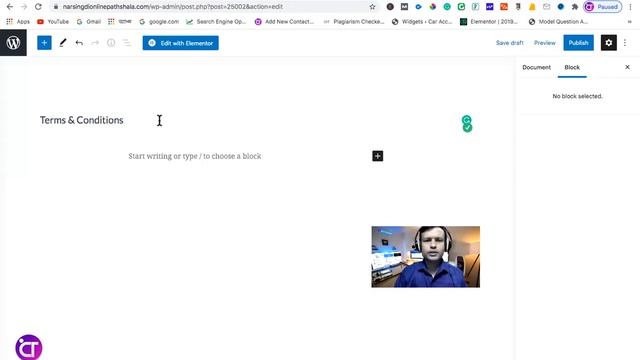The image size is (640, 360).
Task: Click the browser address bar
Action: pos(212,7)
